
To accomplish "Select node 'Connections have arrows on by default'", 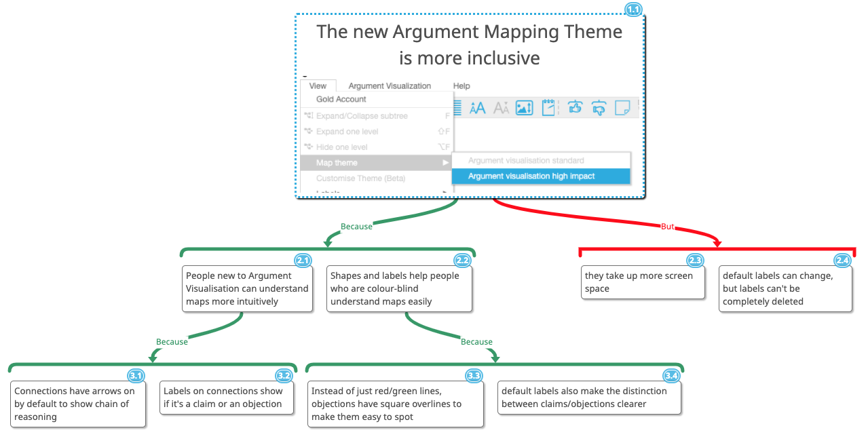I will click(78, 404).
